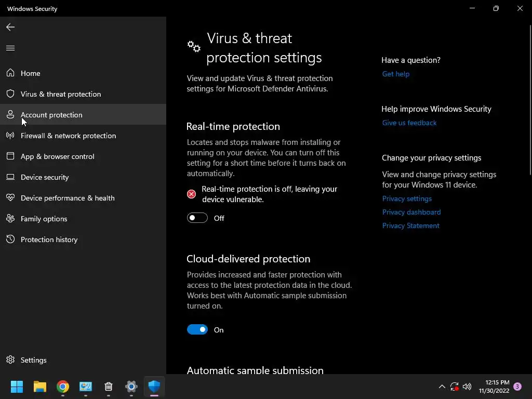Viewport: 532px width, 399px height.
Task: Open Windows Security from the taskbar shield
Action: (154, 387)
